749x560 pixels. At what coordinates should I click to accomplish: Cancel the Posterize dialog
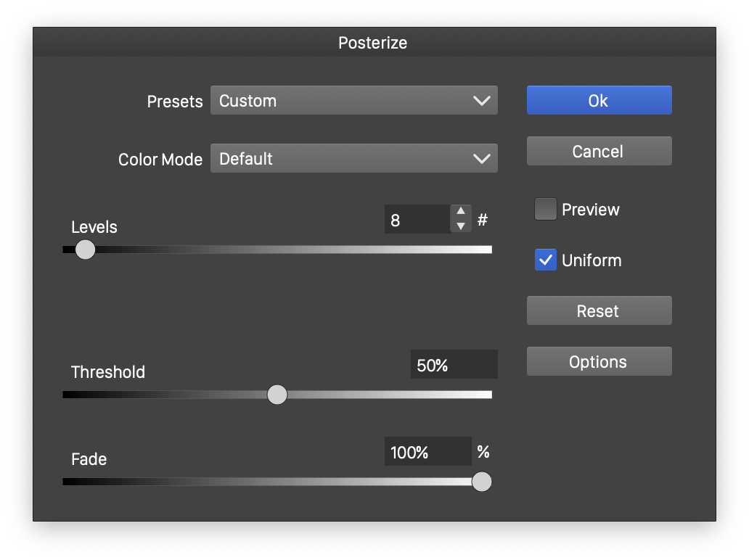coord(599,152)
